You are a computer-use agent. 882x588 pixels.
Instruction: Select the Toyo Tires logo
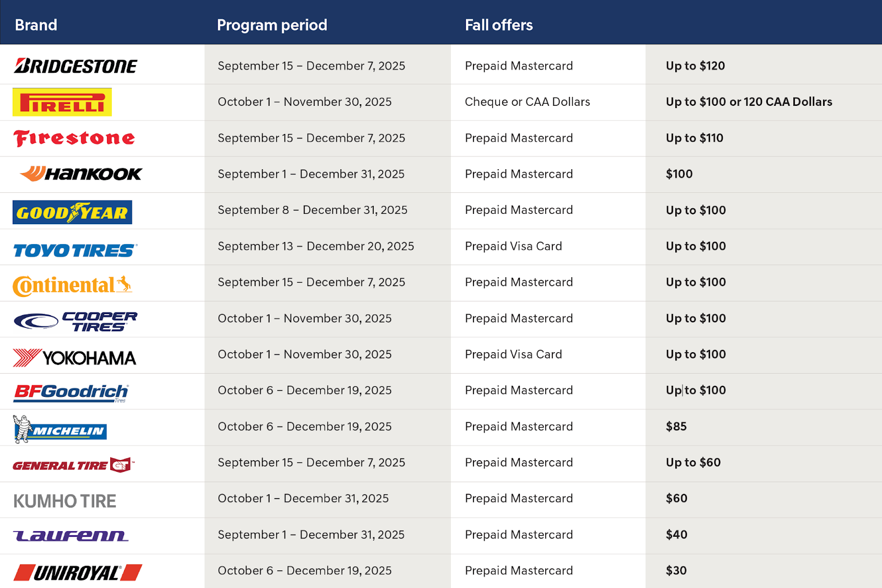[x=76, y=251]
